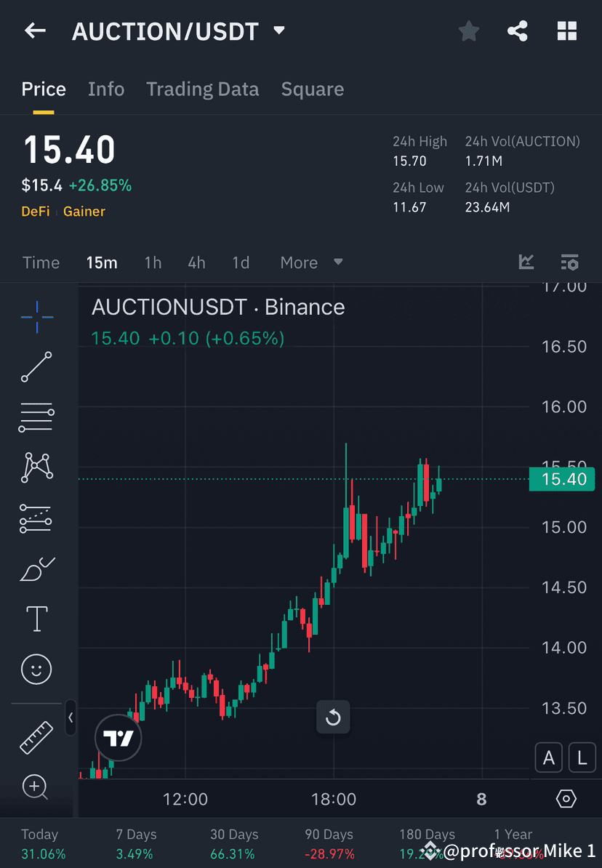Toggle log scale with the L button

point(582,758)
